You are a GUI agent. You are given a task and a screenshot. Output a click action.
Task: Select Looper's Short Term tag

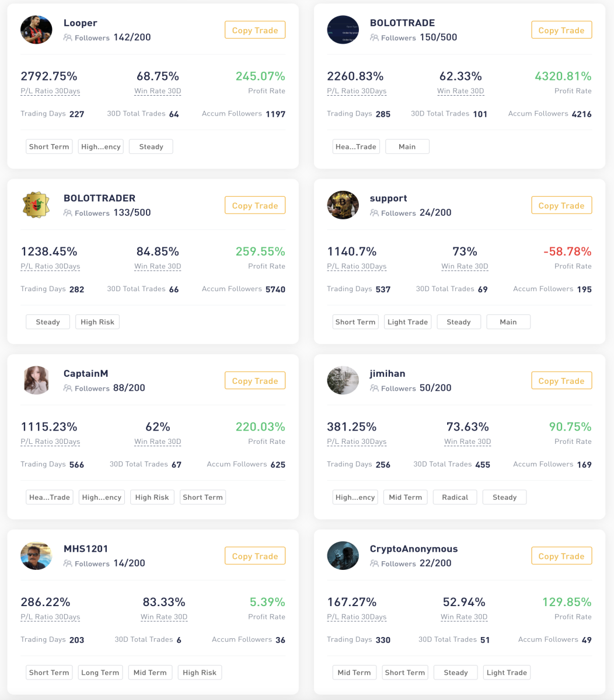coord(49,146)
